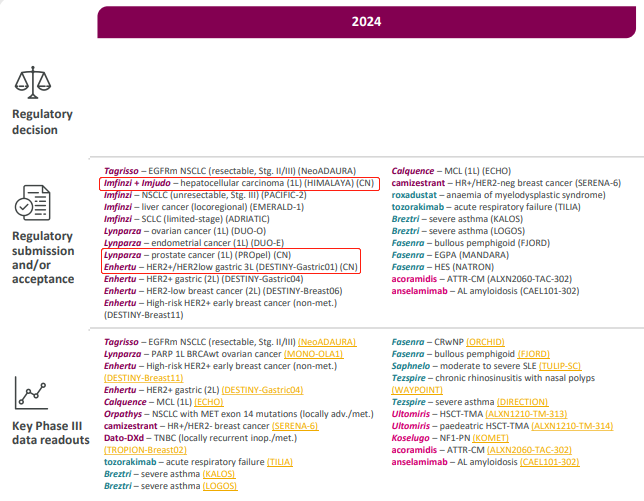
Task: Open the DIRECTION link for Tezspire
Action: pos(522,402)
